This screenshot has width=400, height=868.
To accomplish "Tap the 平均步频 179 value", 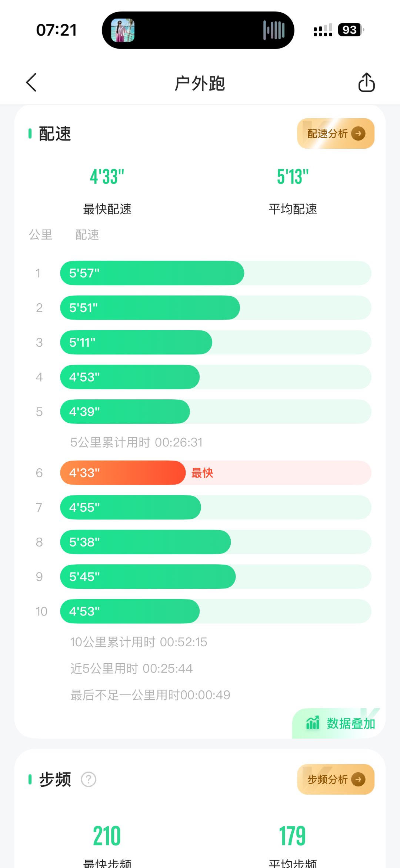I will (292, 836).
